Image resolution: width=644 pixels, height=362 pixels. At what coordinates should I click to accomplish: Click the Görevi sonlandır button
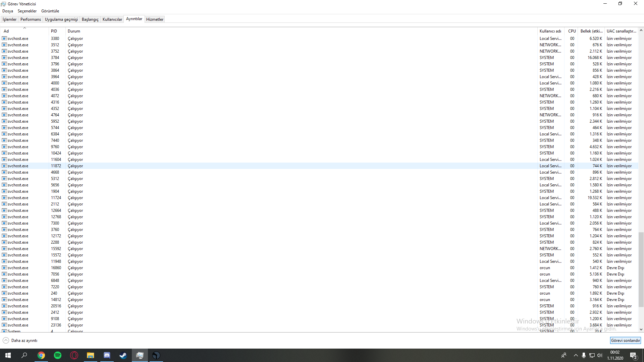coord(625,341)
